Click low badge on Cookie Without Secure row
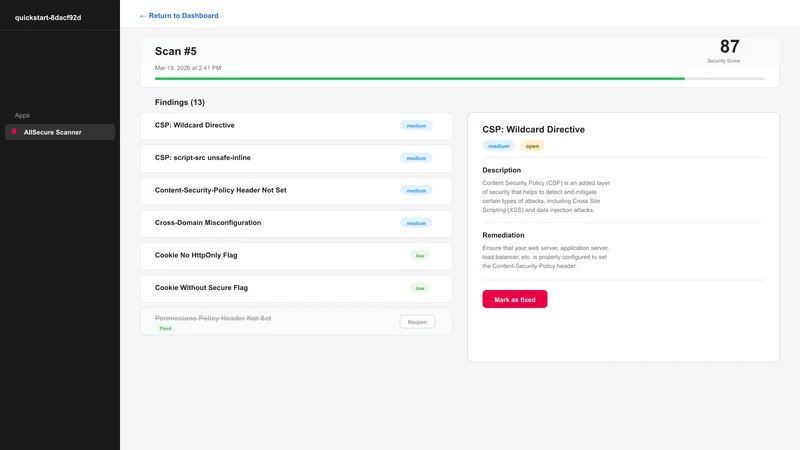800x450 pixels. point(419,288)
